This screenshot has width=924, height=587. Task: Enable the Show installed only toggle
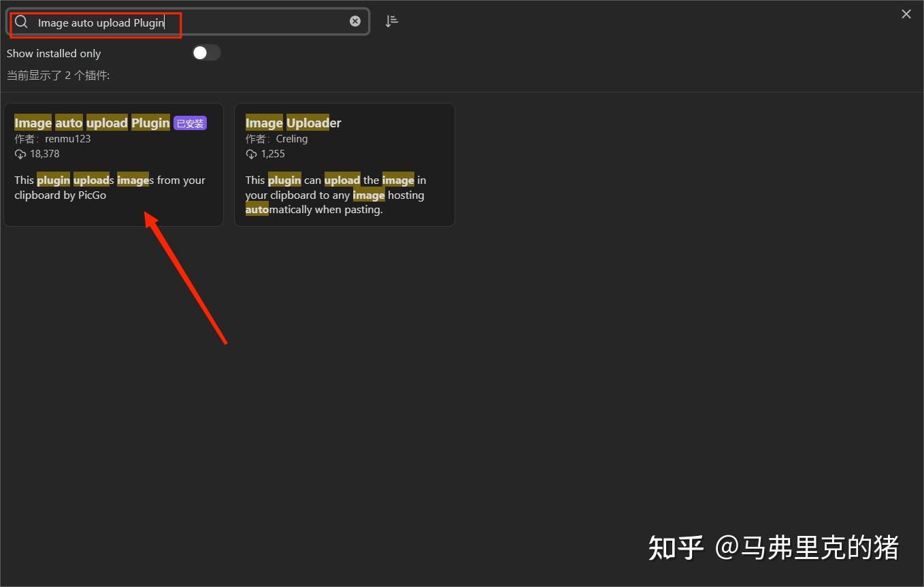(x=206, y=52)
